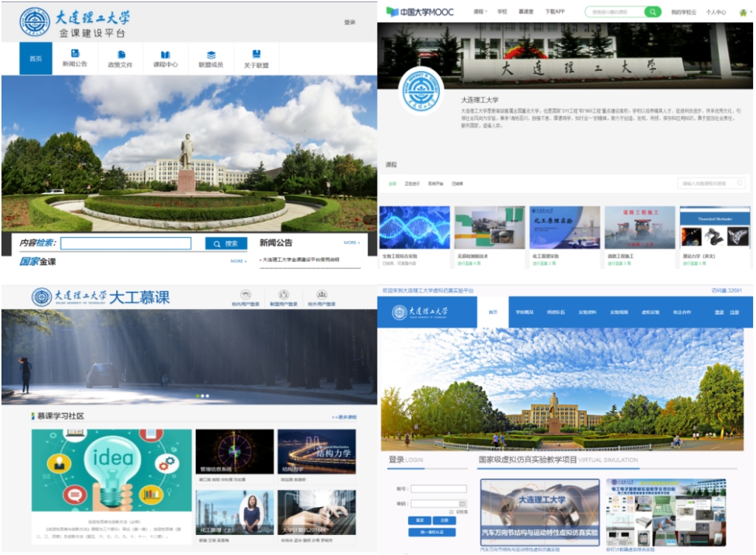Viewport: 756px width, 555px height.
Task: Select the 联盟成员 stack icon
Action: 211,55
